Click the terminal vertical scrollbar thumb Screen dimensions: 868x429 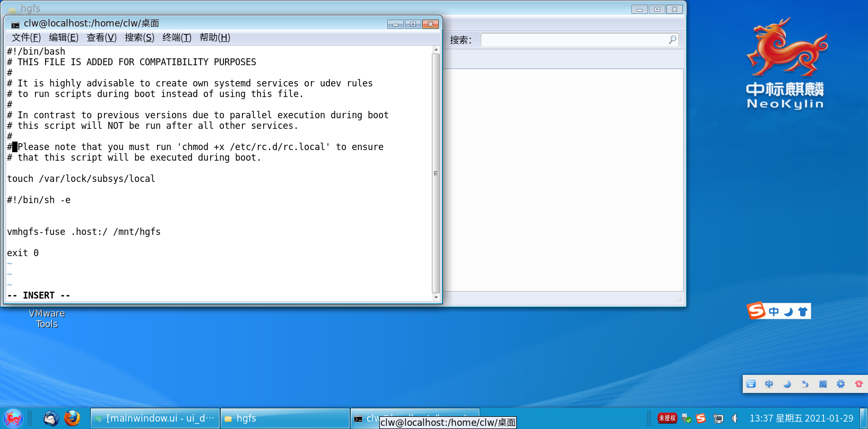pos(436,173)
